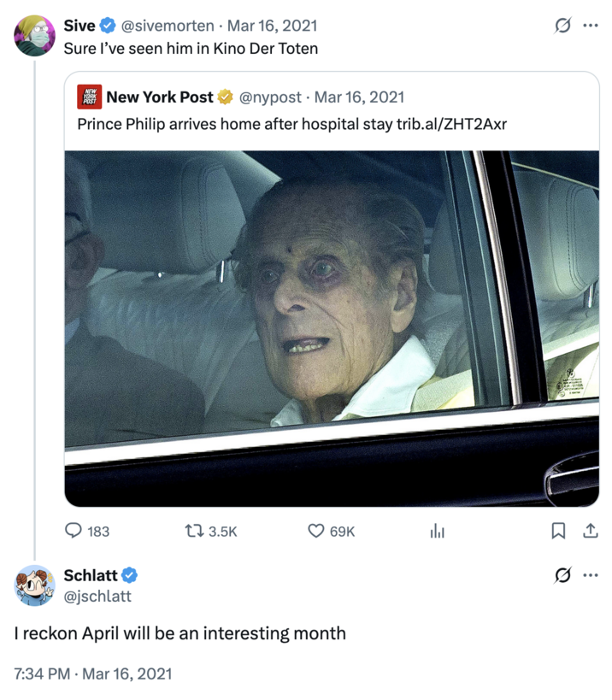Image resolution: width=612 pixels, height=700 pixels.
Task: Click the @jschlatt handle
Action: [98, 596]
